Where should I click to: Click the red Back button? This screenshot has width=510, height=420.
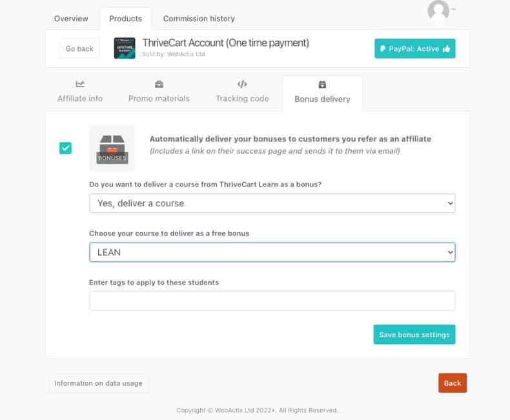tap(453, 383)
